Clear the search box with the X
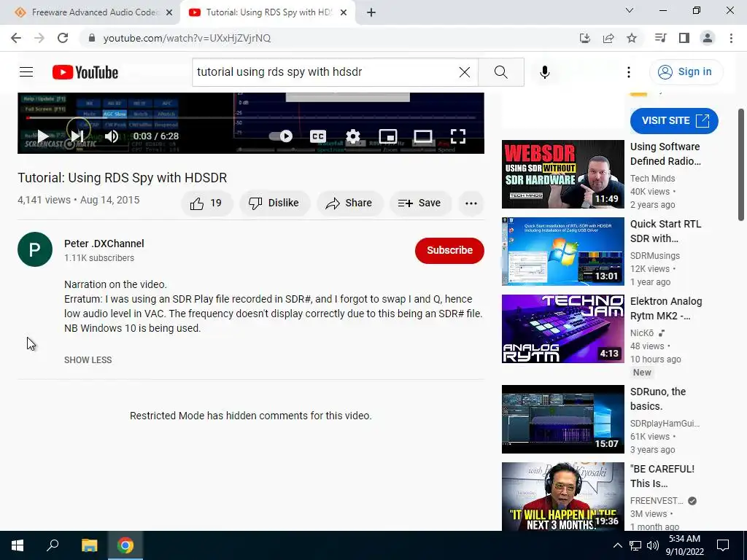747x560 pixels. click(465, 72)
